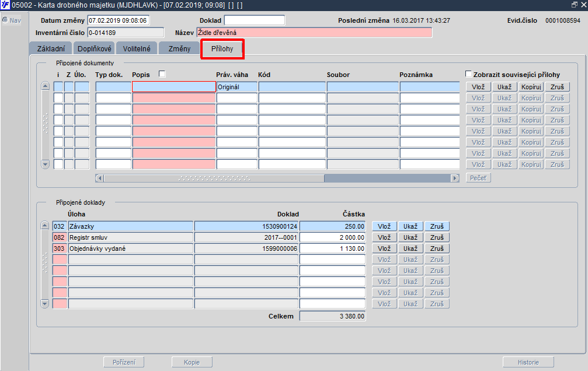Click the Pečeť button
Image resolution: width=588 pixels, height=371 pixels.
coord(478,178)
